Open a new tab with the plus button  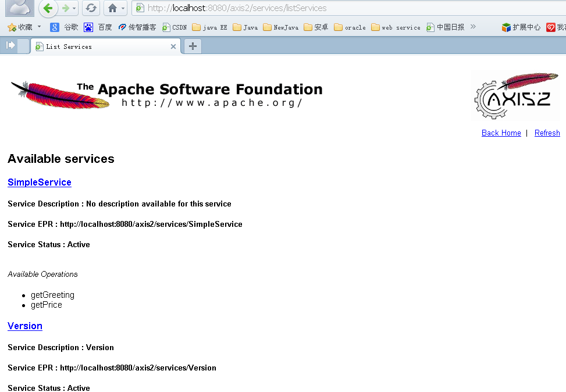point(192,45)
